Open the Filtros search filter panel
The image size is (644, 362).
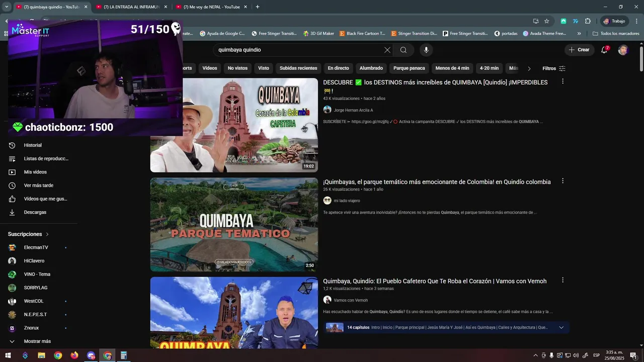click(553, 68)
